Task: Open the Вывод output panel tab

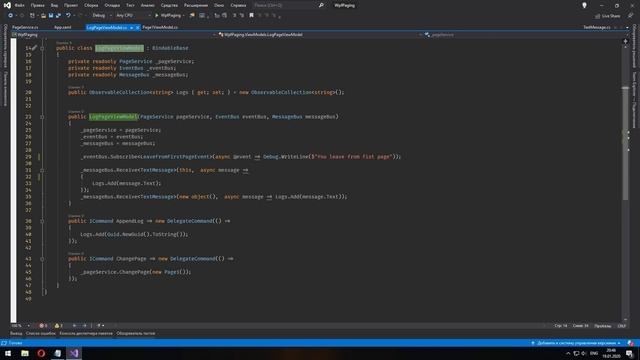Action: (16, 333)
